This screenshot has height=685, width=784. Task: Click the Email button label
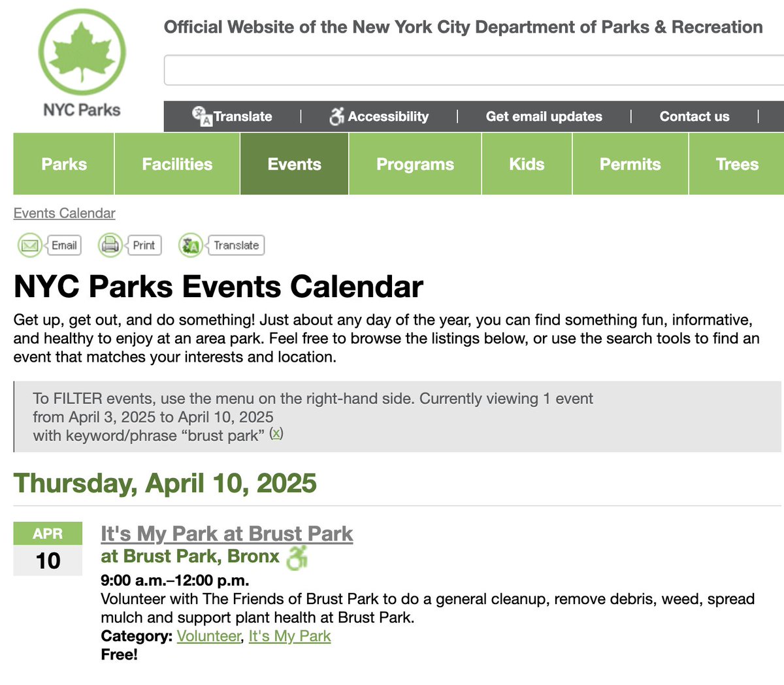(64, 246)
